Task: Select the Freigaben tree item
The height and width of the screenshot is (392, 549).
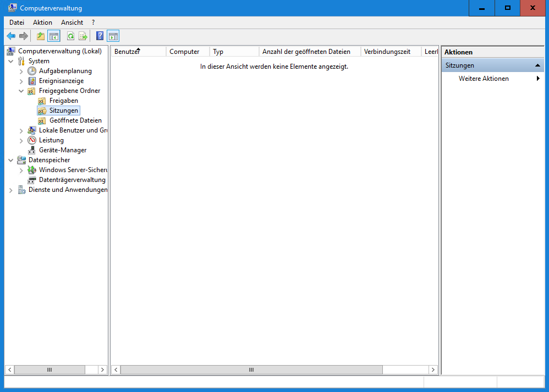Action: tap(63, 101)
